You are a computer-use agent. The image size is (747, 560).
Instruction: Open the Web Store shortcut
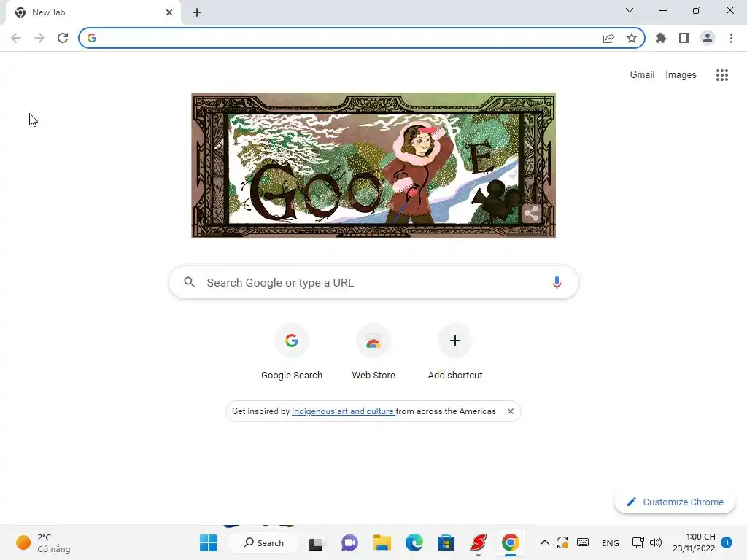coord(373,352)
